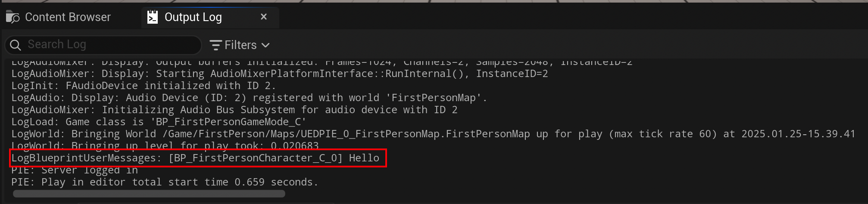Click the LogInit FAudioDevice initialized line
The height and width of the screenshot is (204, 868).
coord(143,86)
